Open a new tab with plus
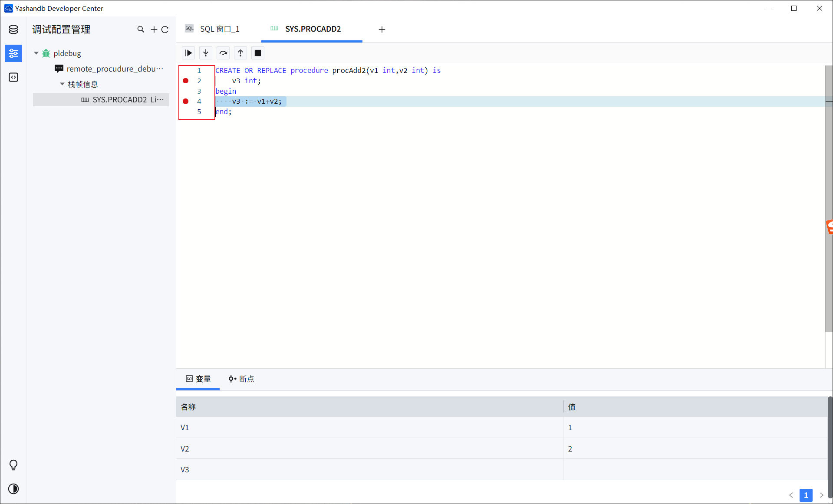833x504 pixels. tap(382, 29)
